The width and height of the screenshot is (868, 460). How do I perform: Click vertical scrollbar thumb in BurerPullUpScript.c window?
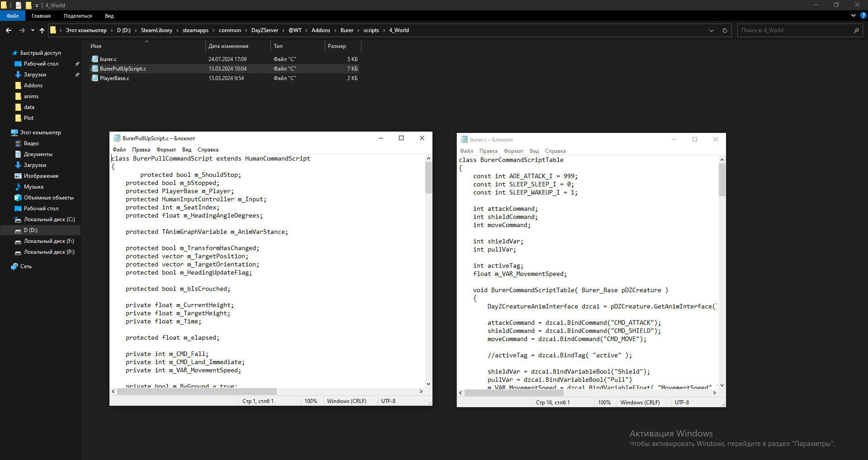tap(428, 178)
